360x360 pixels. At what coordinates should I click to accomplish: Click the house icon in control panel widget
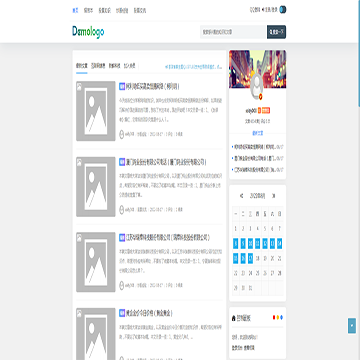point(233,318)
